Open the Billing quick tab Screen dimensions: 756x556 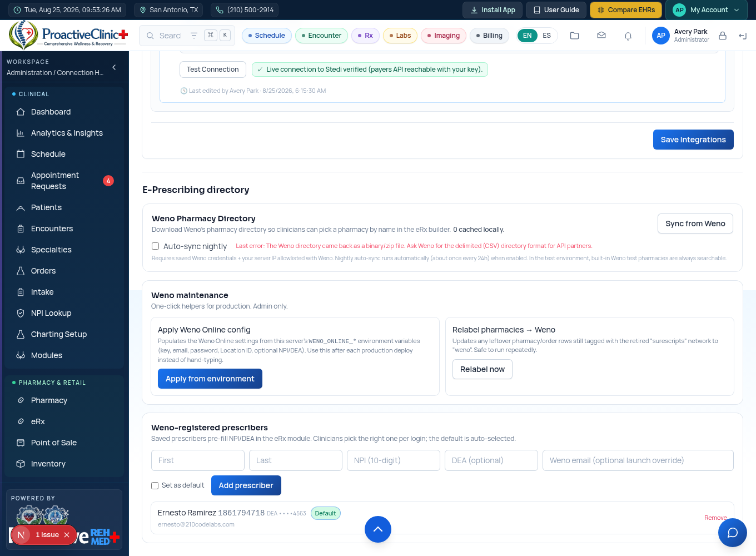[x=490, y=36]
